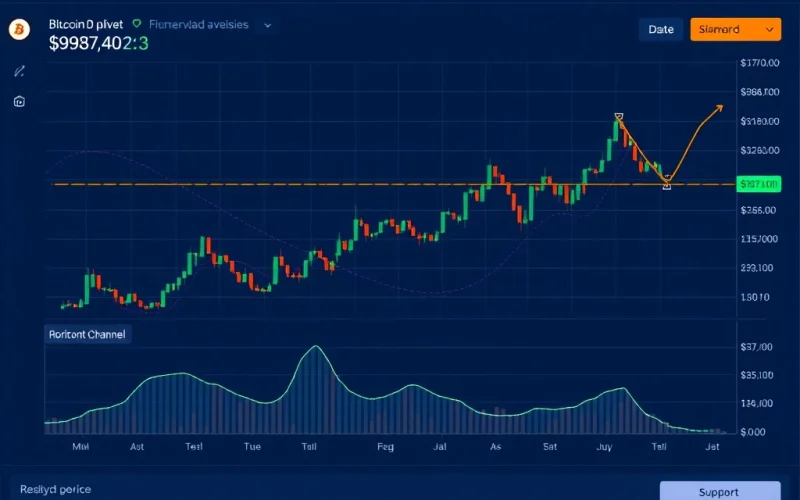The image size is (800, 500).
Task: Open the orange Slamord dropdown
Action: (734, 30)
